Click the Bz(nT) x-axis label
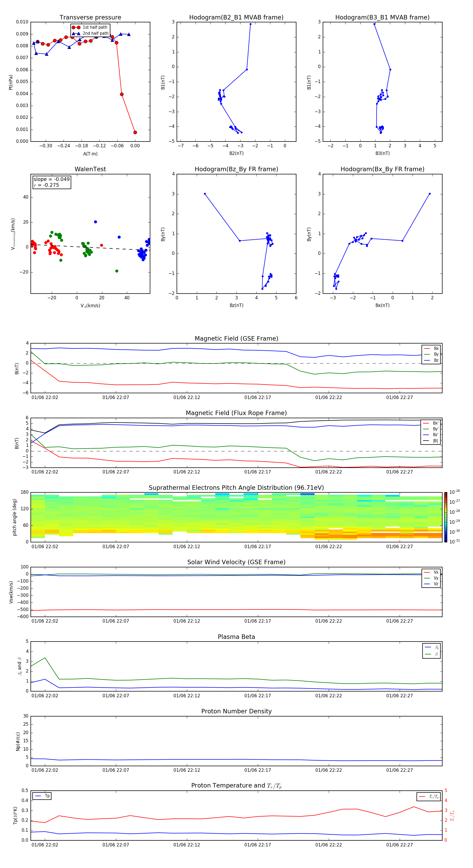The height and width of the screenshot is (868, 473). point(236,305)
